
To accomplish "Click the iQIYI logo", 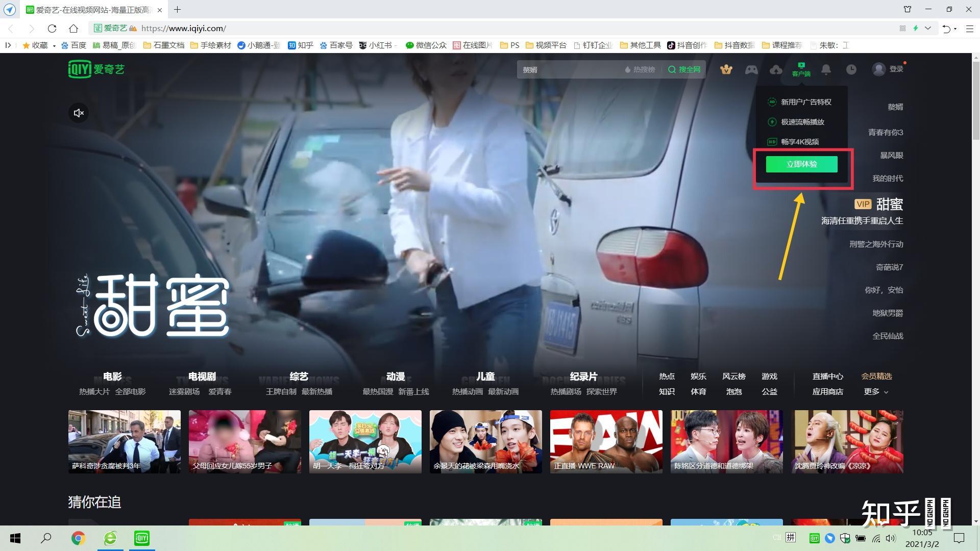I will (x=96, y=69).
